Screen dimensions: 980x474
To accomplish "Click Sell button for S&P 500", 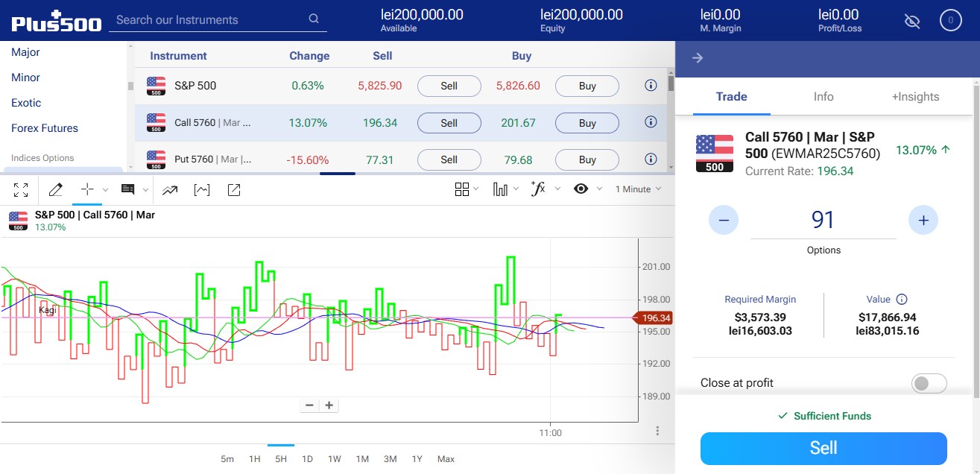I will [x=449, y=86].
